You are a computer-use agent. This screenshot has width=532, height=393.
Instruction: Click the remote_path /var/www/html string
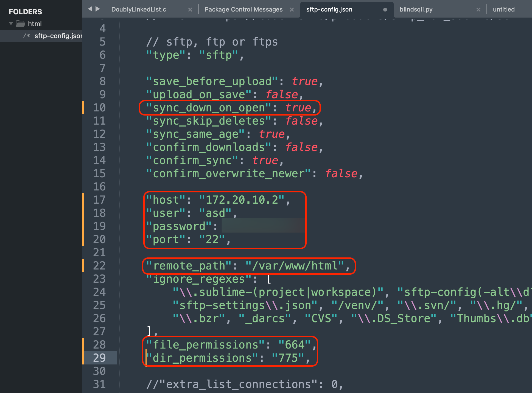tap(295, 266)
